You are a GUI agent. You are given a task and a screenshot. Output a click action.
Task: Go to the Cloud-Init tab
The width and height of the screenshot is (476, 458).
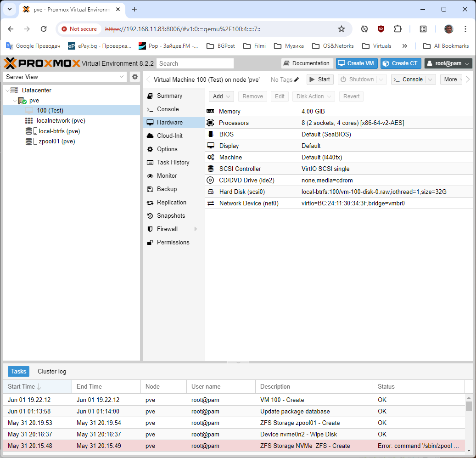tap(174, 136)
